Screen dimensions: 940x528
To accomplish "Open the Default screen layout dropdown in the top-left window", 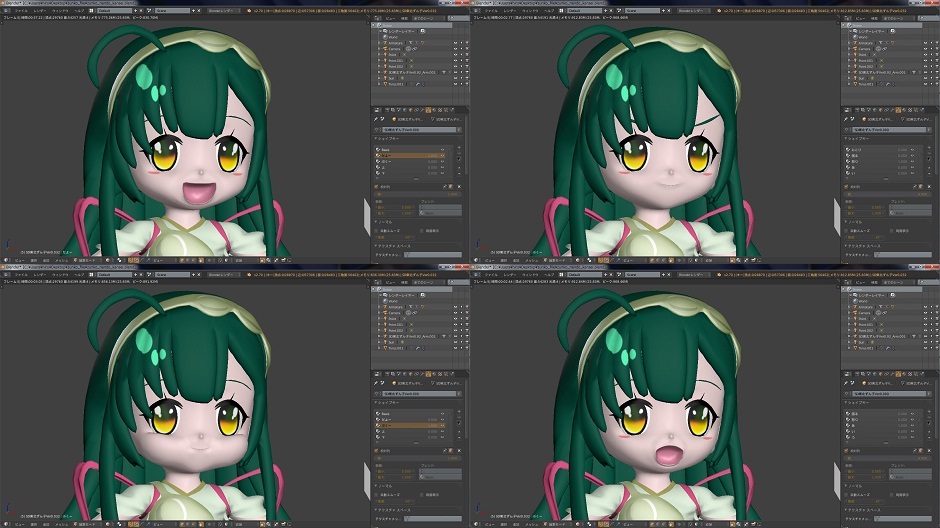I will [x=114, y=10].
